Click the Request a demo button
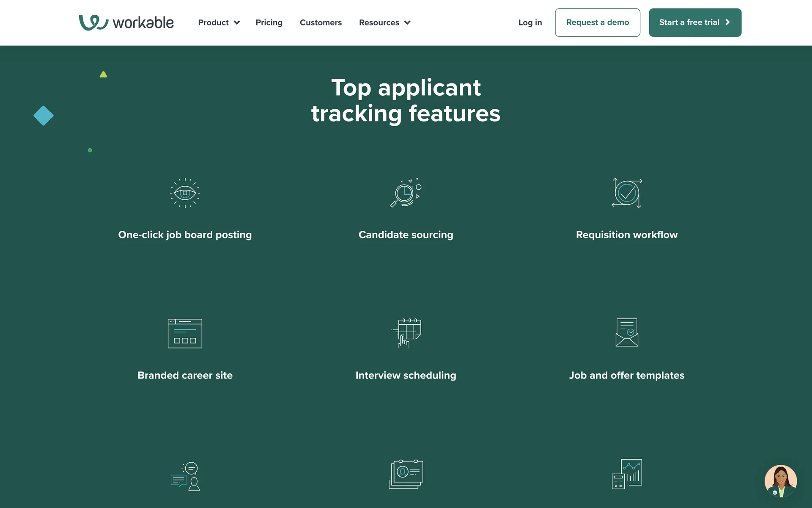812x508 pixels. point(597,22)
